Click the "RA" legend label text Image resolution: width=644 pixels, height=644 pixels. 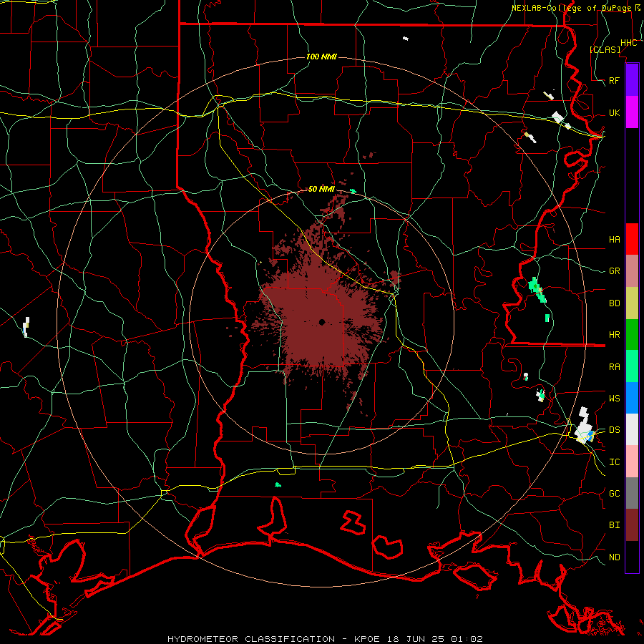coord(614,367)
